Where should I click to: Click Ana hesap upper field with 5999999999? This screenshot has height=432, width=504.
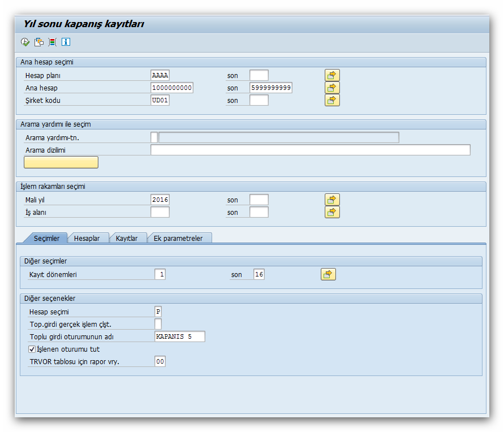click(x=271, y=88)
